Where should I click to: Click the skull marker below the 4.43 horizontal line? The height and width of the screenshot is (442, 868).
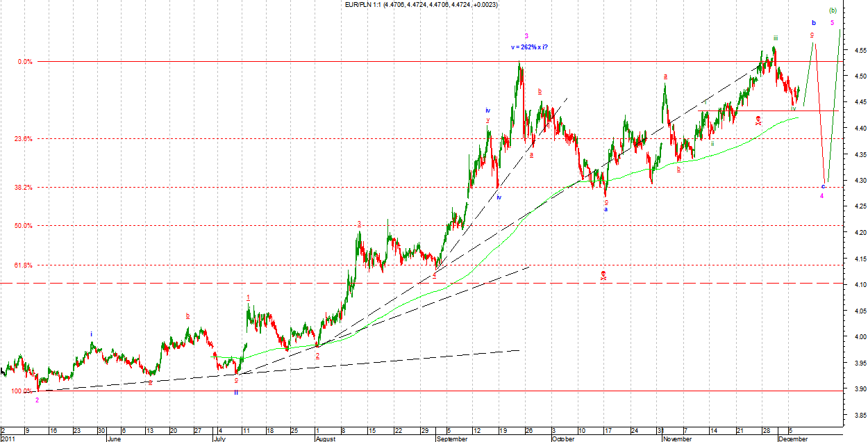pyautogui.click(x=758, y=120)
